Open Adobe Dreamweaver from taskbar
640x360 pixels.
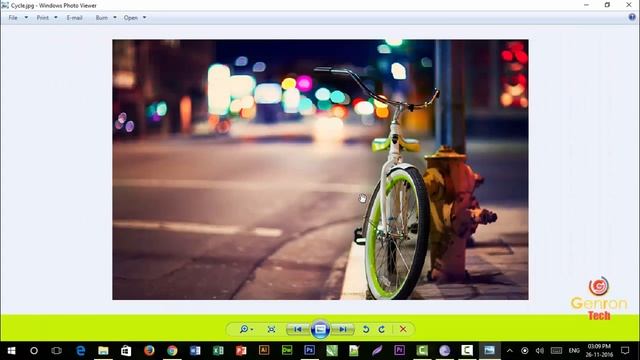287,350
